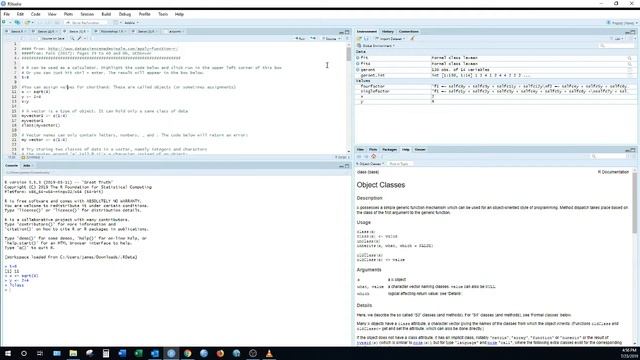Expand the Fit object in Environment

click(358, 58)
